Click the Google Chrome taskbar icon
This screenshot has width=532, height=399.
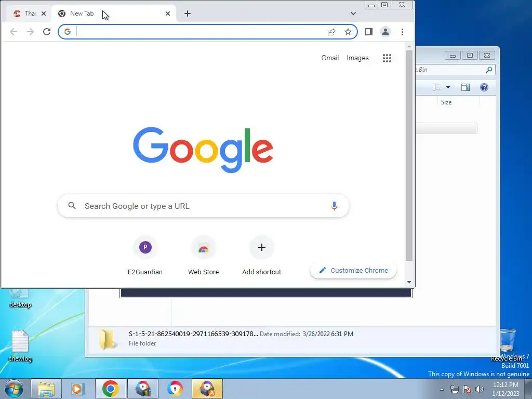coord(110,389)
